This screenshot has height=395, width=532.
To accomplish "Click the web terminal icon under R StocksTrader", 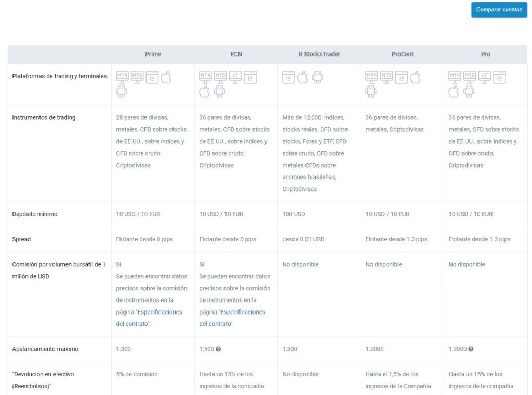I will tap(288, 77).
